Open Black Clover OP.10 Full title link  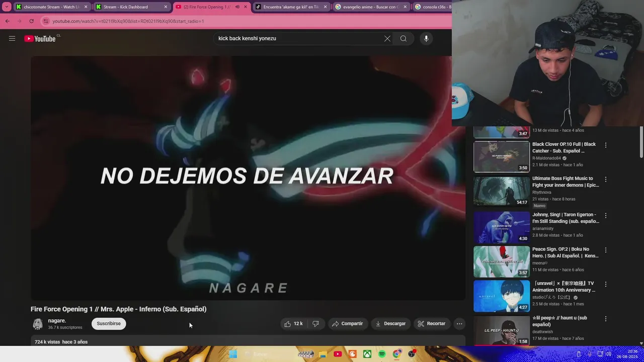click(x=564, y=147)
